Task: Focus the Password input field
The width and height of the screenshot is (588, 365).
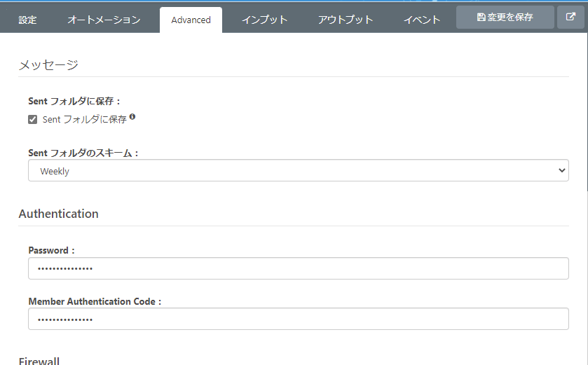Action: click(298, 268)
